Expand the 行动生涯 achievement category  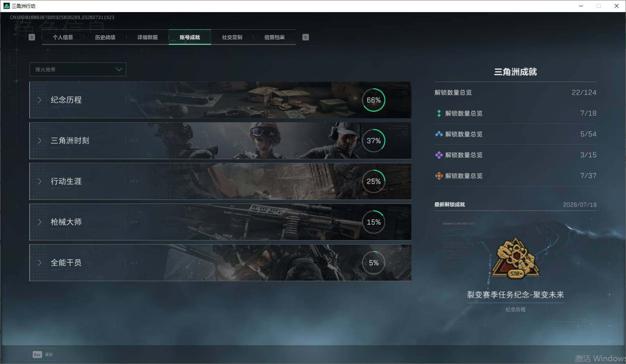tap(220, 181)
